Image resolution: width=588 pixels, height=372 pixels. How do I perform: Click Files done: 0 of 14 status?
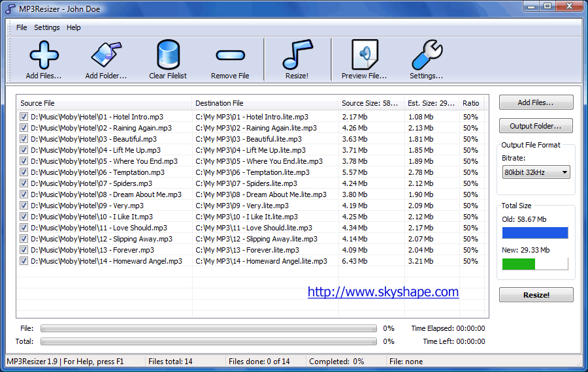[259, 362]
